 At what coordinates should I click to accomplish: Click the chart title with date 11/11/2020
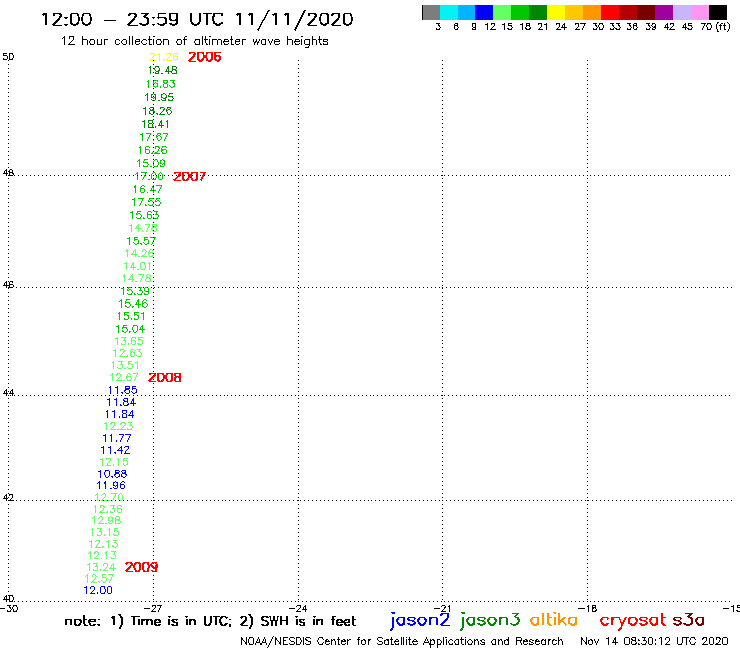[197, 19]
